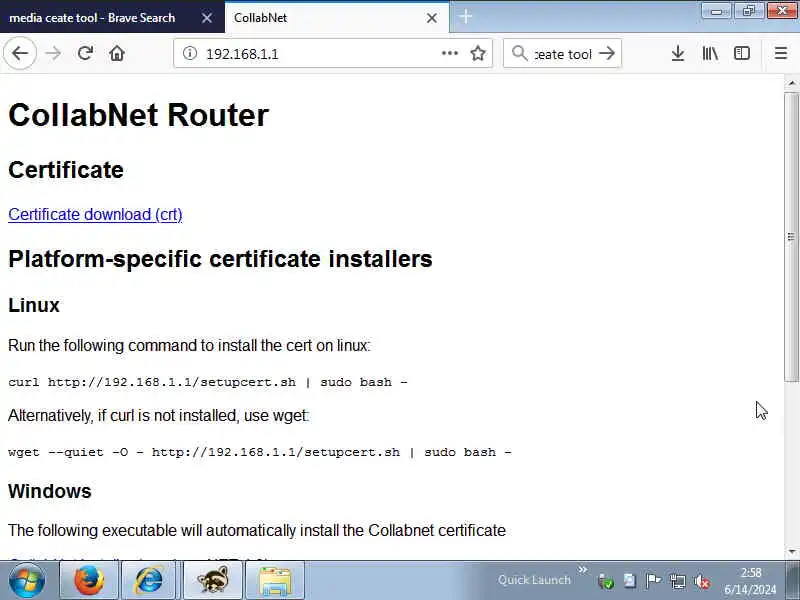Go back to the previous page
Image resolution: width=800 pixels, height=600 pixels.
(x=20, y=53)
